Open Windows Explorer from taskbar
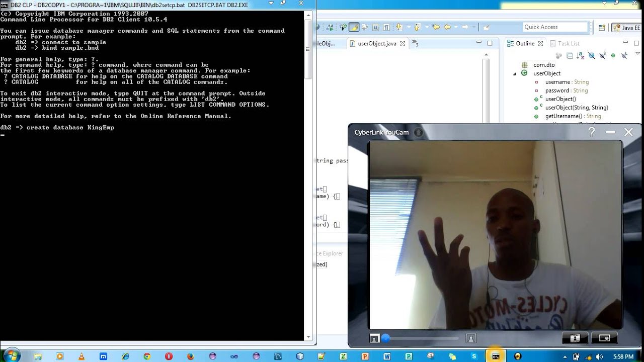 (x=38, y=356)
